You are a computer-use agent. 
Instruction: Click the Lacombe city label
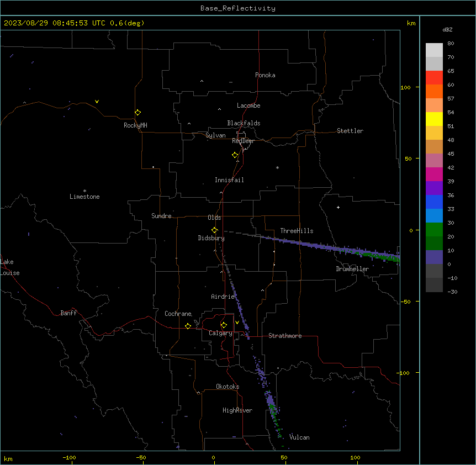(x=248, y=105)
